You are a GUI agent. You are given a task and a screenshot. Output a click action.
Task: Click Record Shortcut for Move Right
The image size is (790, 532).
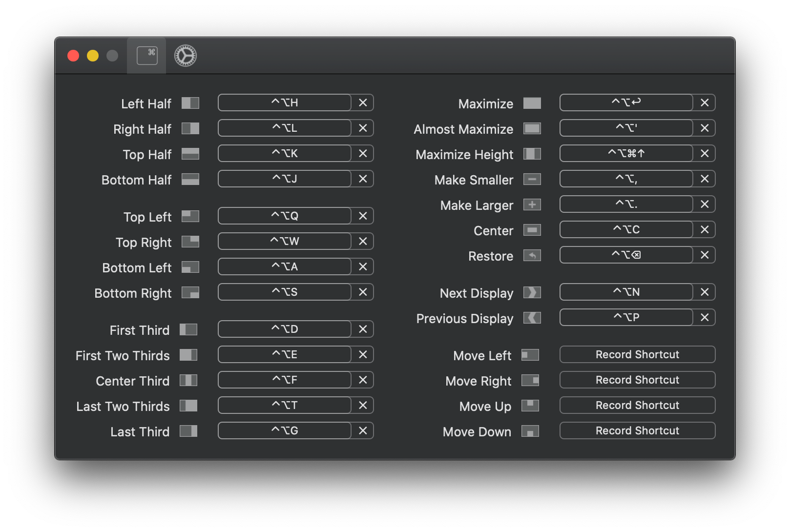(637, 380)
